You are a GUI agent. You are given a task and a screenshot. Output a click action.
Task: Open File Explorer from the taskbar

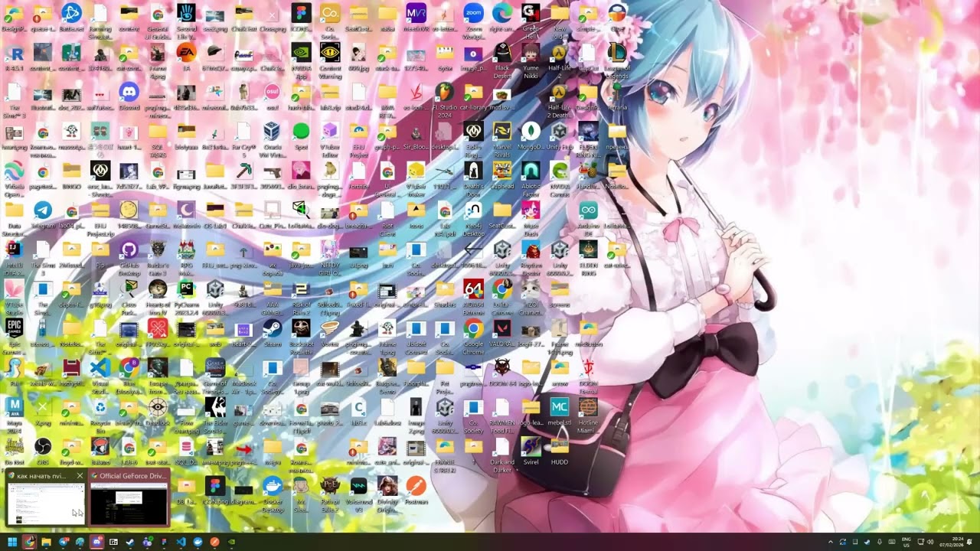point(46,542)
